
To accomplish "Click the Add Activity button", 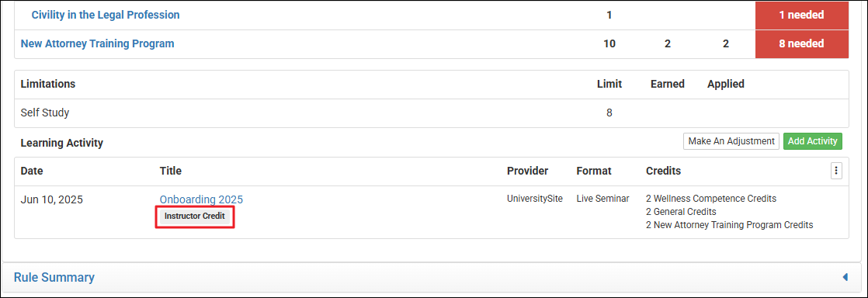I will [x=813, y=141].
